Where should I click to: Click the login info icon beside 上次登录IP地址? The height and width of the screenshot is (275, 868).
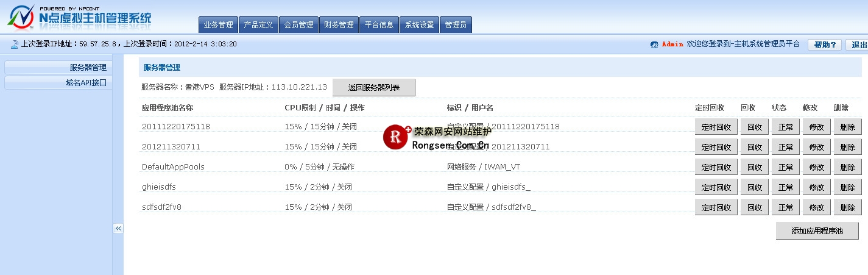coord(14,45)
